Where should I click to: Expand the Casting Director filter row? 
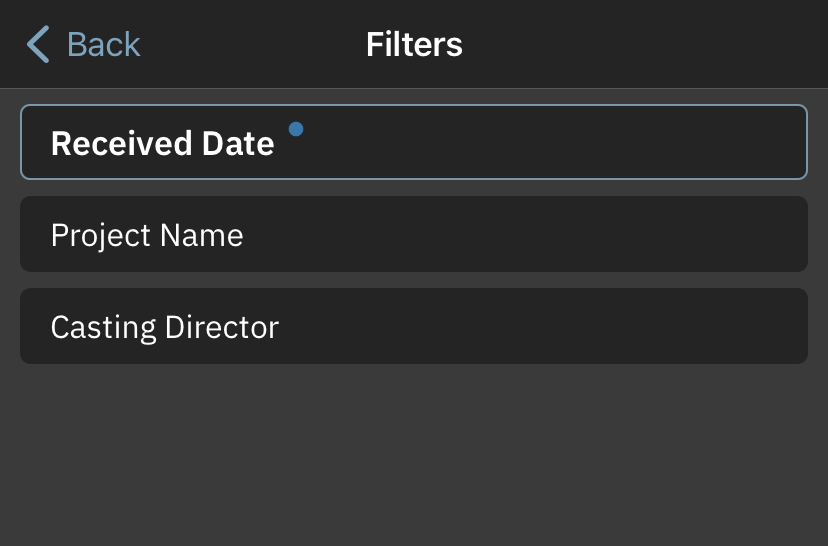click(x=413, y=326)
